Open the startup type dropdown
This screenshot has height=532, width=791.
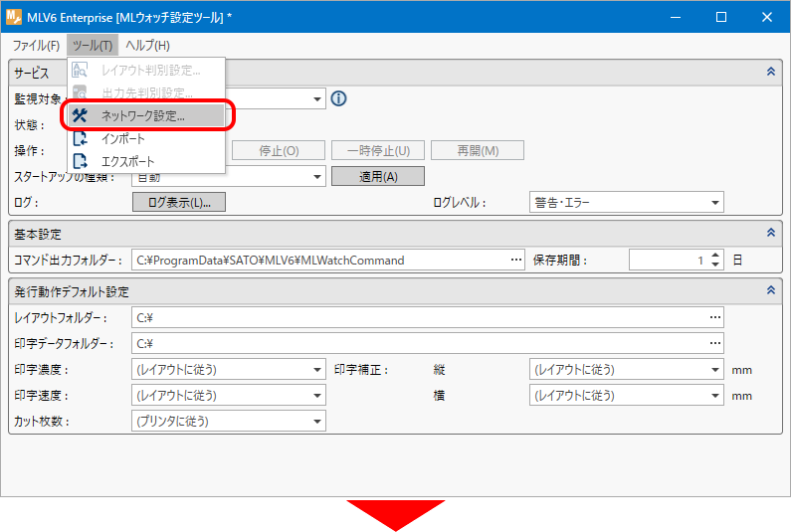tap(316, 176)
